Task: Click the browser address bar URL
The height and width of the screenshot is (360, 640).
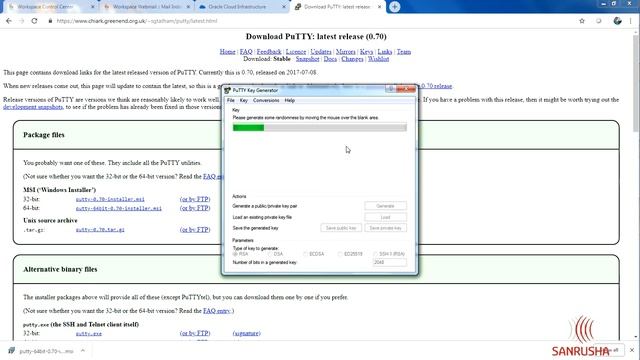Action: pyautogui.click(x=137, y=21)
